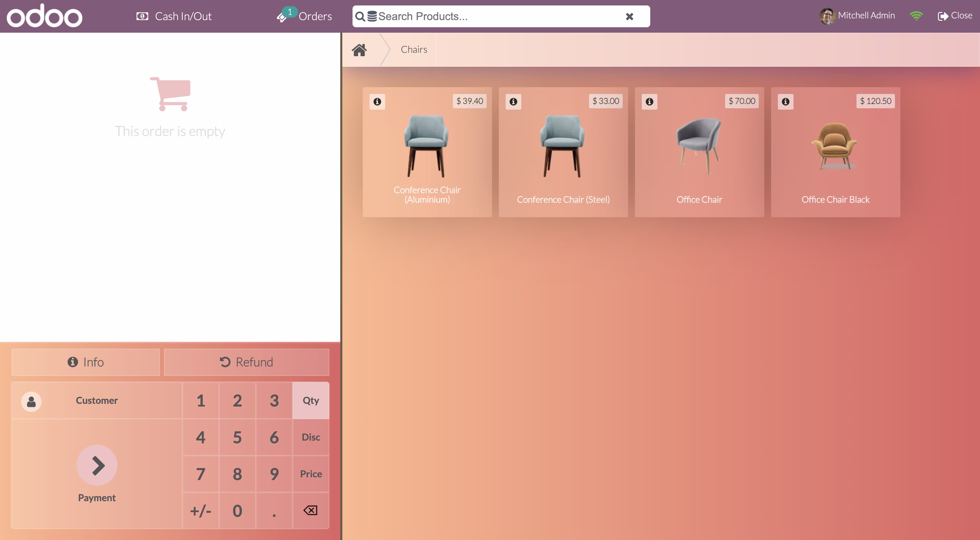Open the order Info panel
980x540 pixels.
pos(86,362)
